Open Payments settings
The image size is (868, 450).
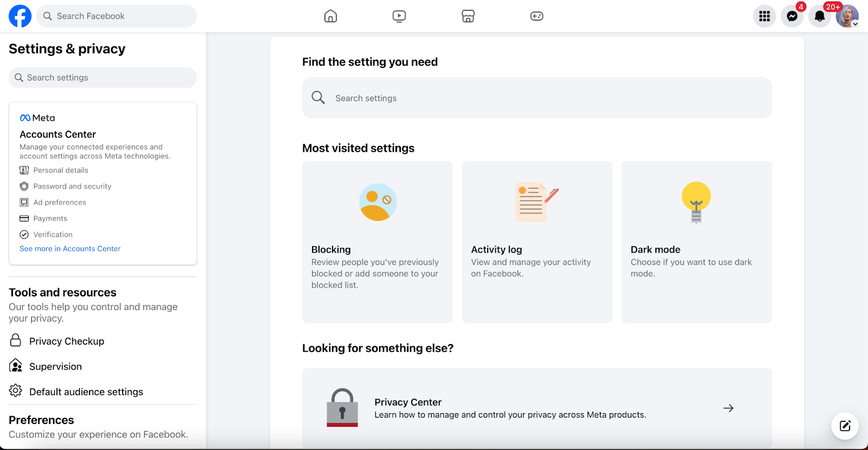50,218
